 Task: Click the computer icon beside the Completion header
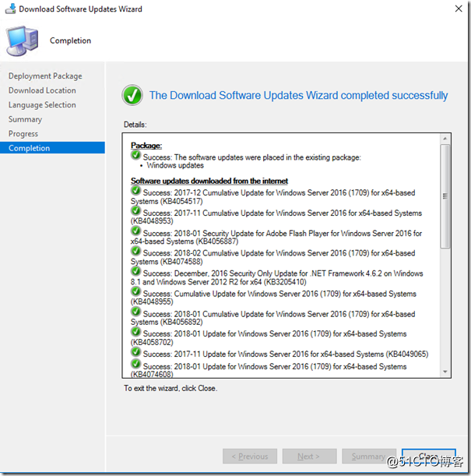tap(23, 41)
